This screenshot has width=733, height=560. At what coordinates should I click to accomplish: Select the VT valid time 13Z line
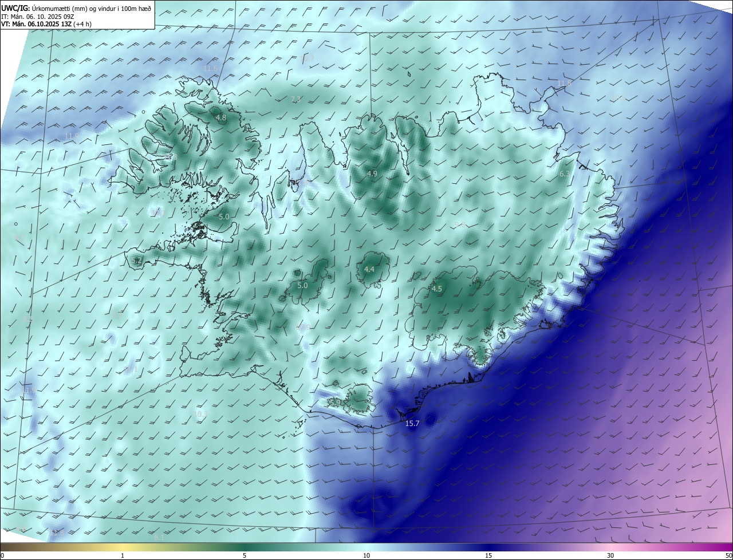point(46,24)
